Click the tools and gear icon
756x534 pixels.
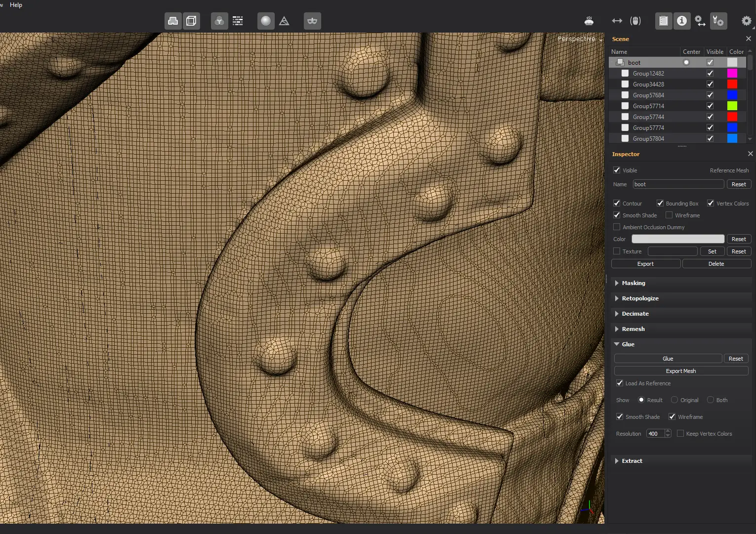[718, 21]
